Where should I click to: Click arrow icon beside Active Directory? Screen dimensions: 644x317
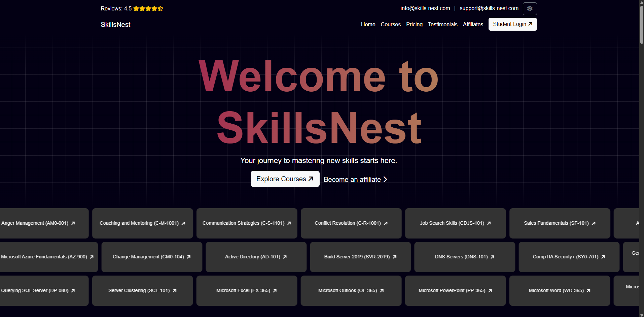tap(285, 257)
